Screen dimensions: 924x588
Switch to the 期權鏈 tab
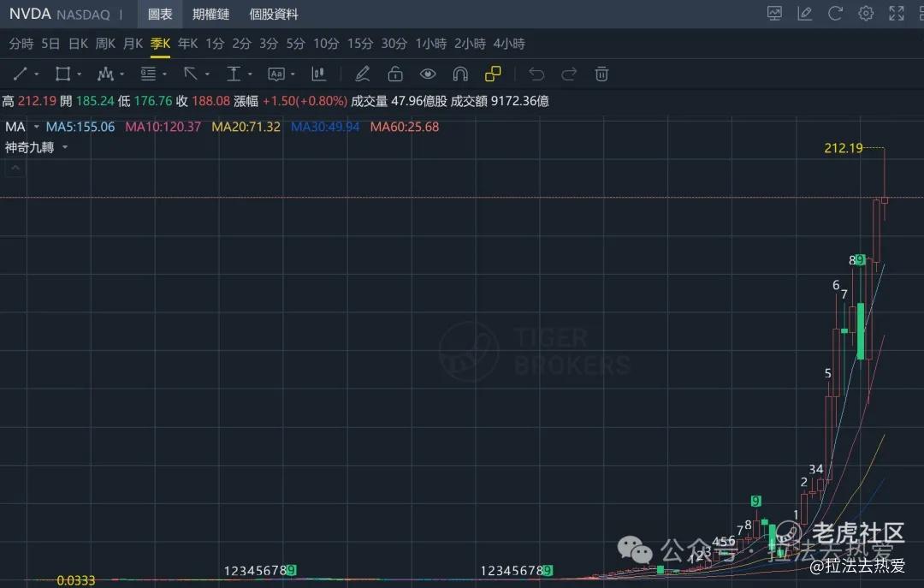tap(211, 15)
